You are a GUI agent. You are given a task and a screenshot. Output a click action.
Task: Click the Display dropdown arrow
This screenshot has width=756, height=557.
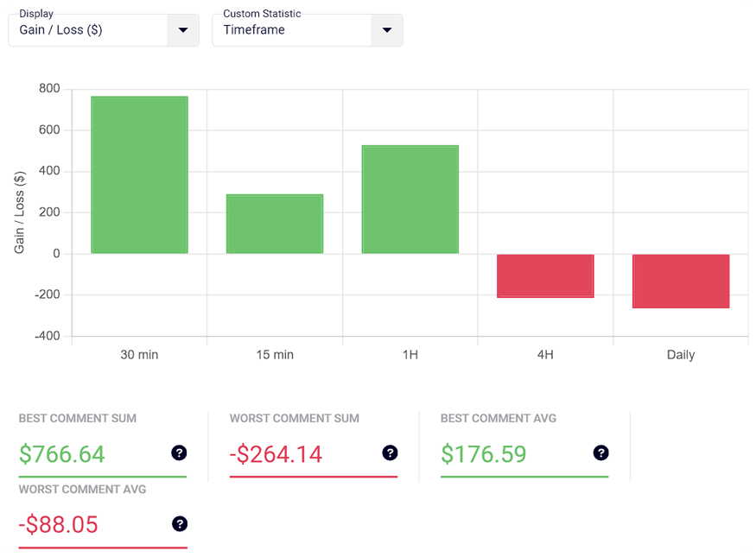(x=182, y=30)
